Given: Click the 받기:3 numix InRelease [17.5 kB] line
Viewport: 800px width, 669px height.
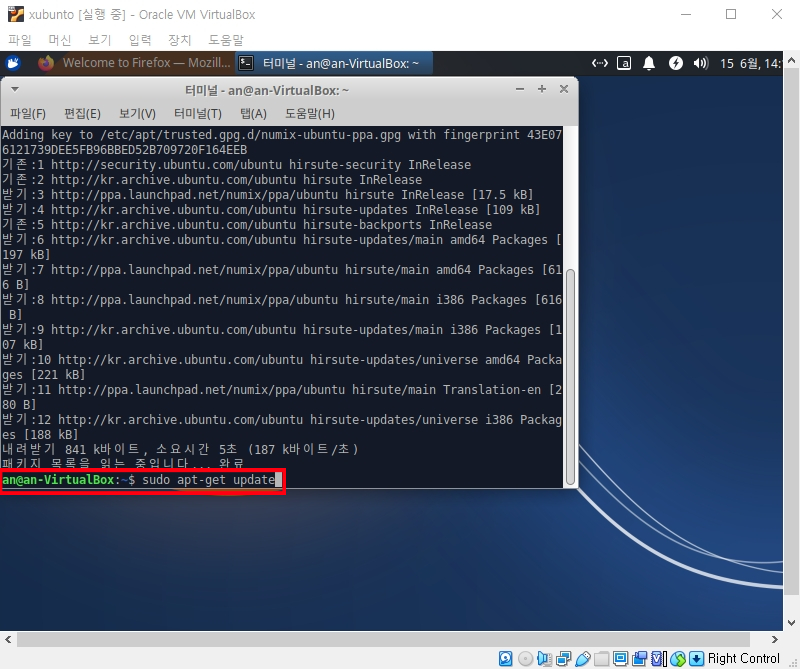Looking at the screenshot, I should point(267,194).
